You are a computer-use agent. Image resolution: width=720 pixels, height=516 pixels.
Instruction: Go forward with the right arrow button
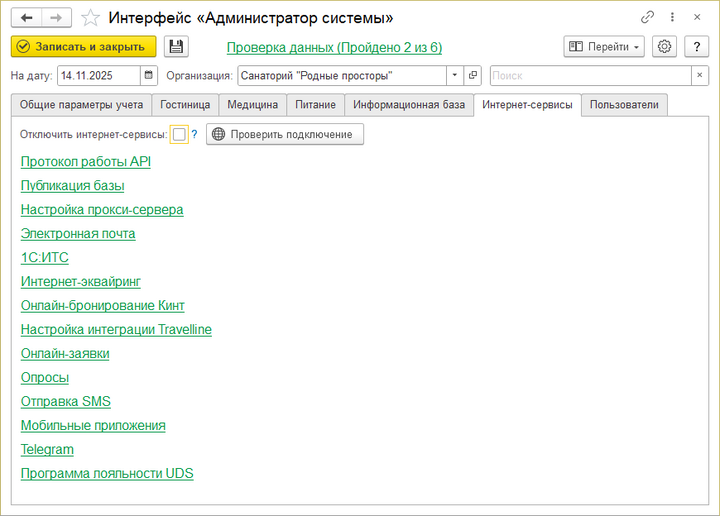56,18
